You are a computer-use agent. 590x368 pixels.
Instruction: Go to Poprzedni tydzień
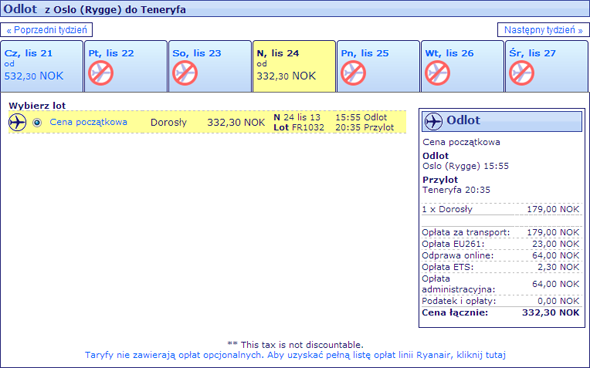(x=47, y=30)
